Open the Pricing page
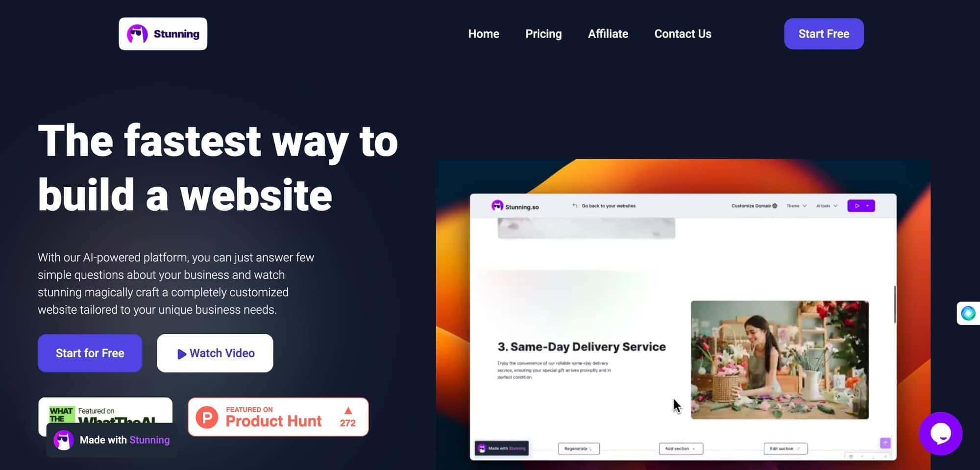Screen dimensions: 980x470 tap(543, 34)
